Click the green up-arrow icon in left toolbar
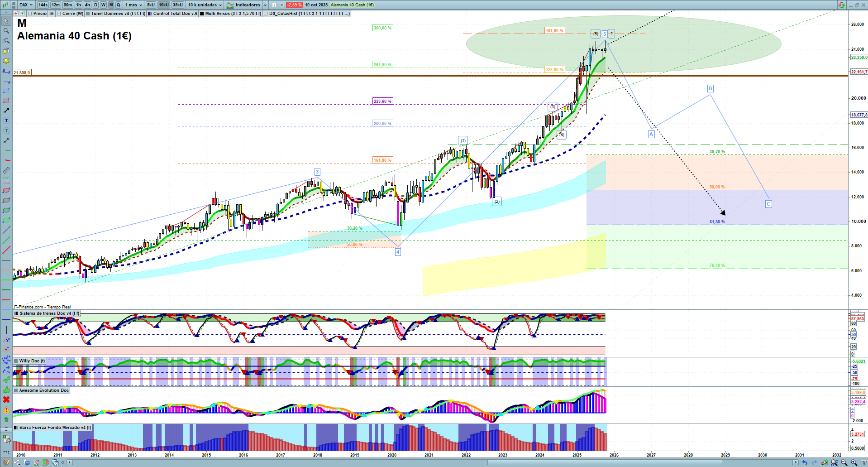868x467 pixels. 6,419
